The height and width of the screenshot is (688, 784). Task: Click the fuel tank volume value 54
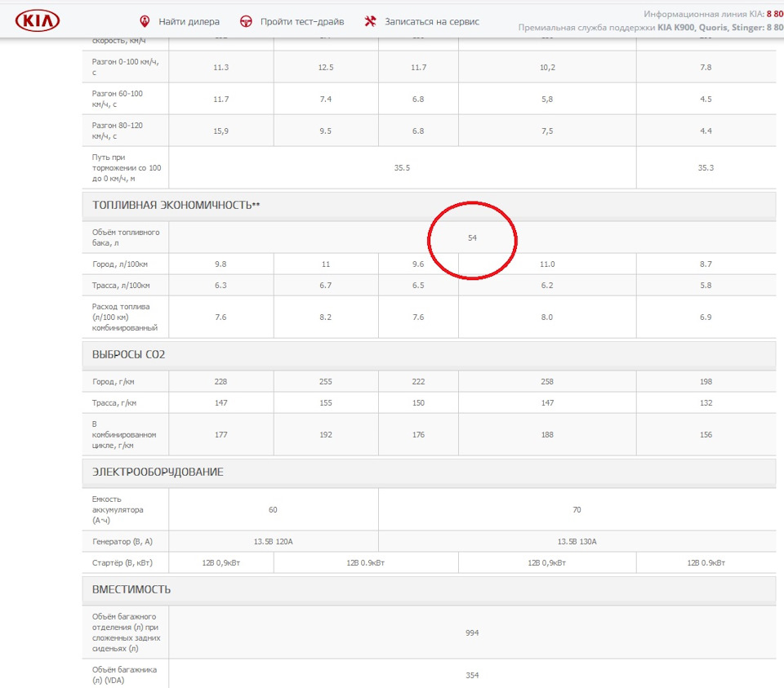point(472,237)
